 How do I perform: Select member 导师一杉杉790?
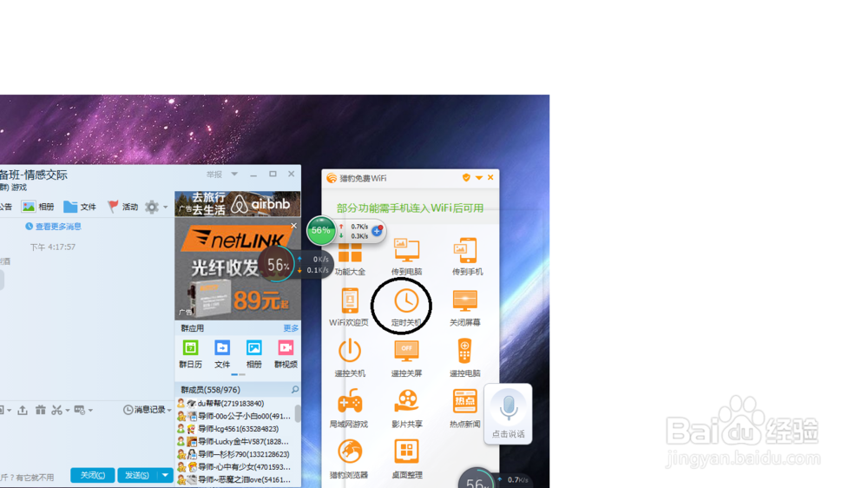click(x=234, y=454)
